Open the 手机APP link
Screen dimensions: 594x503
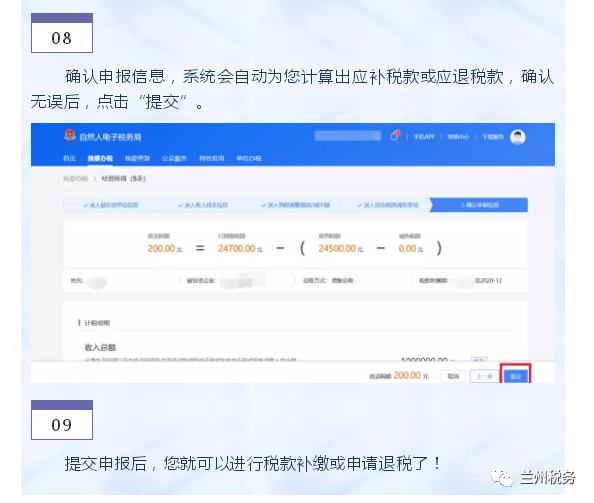pos(424,137)
